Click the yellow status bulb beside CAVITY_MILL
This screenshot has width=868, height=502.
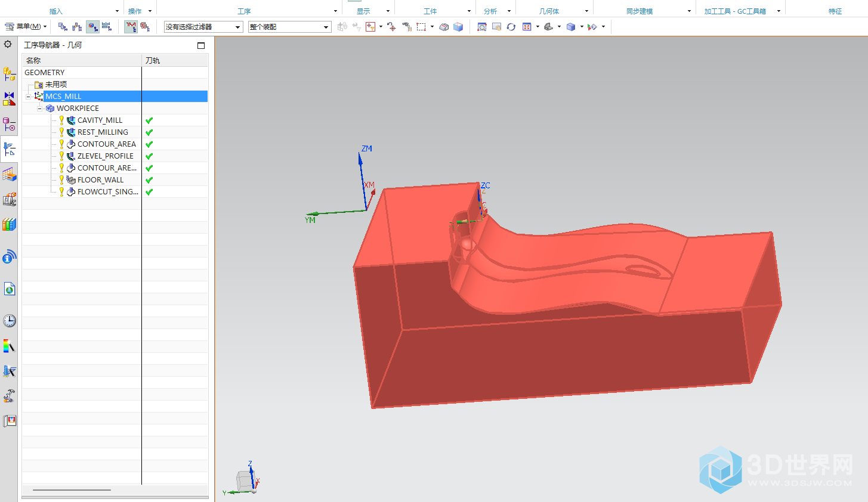[x=61, y=120]
